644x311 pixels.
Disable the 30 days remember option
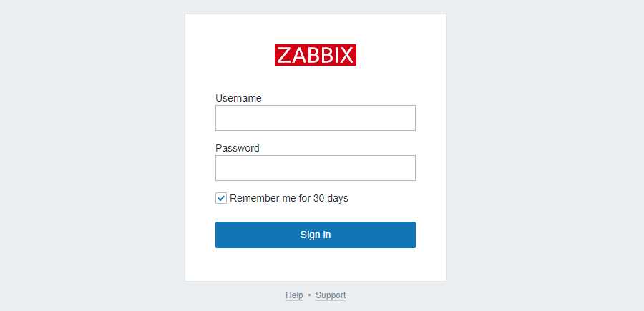click(x=221, y=199)
